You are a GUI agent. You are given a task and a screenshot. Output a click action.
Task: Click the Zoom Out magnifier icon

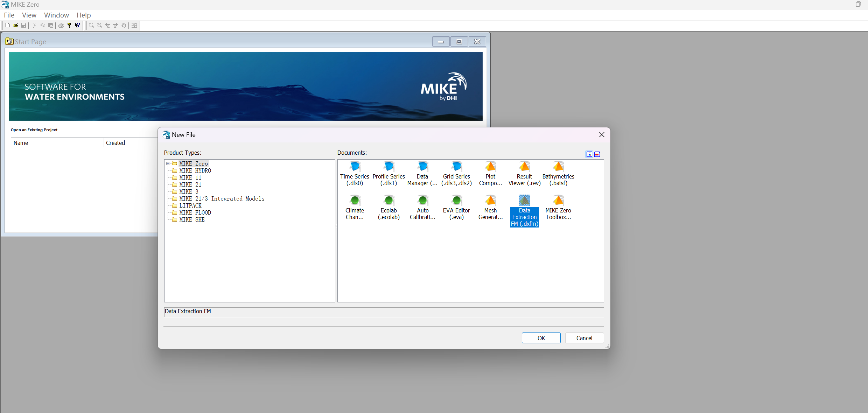(99, 25)
